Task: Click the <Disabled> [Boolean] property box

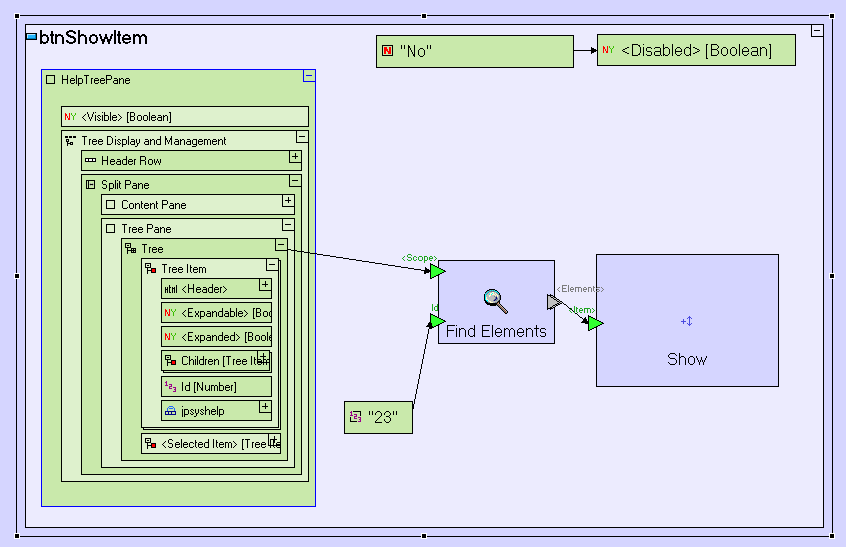Action: click(696, 50)
